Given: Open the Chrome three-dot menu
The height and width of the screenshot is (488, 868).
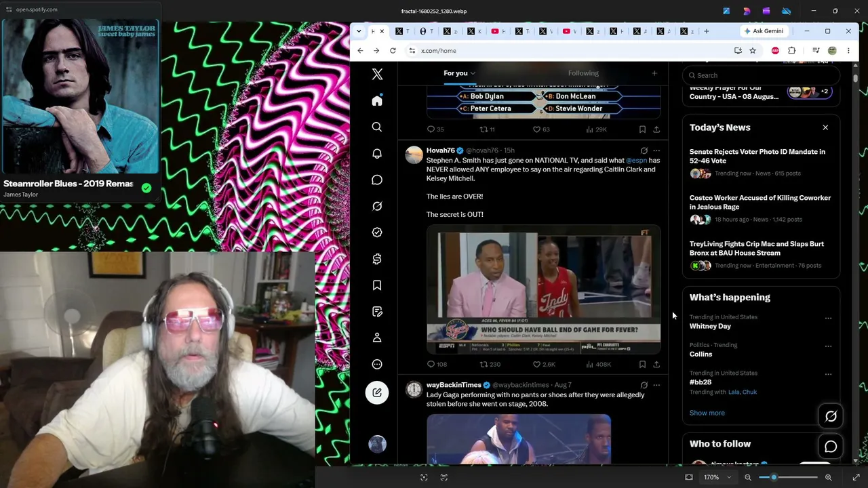Looking at the screenshot, I should click(848, 51).
